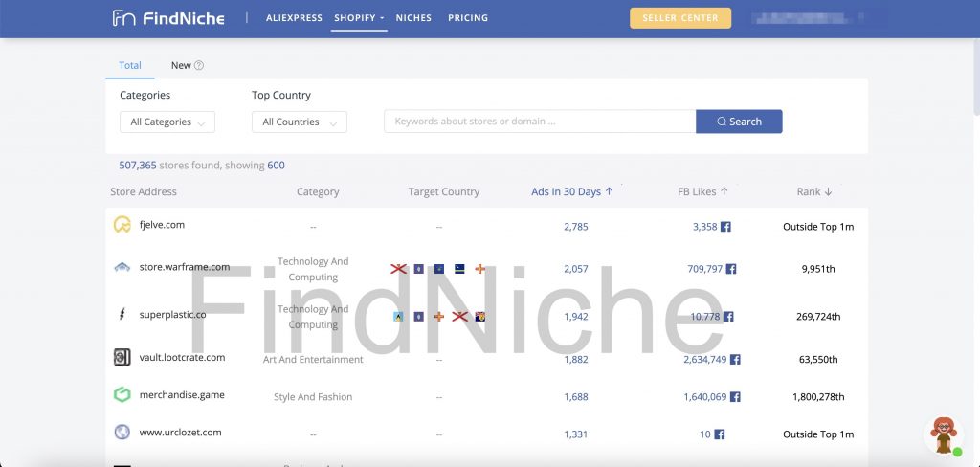The height and width of the screenshot is (467, 980).
Task: Click the store.warframe.com store icon
Action: coord(122,267)
